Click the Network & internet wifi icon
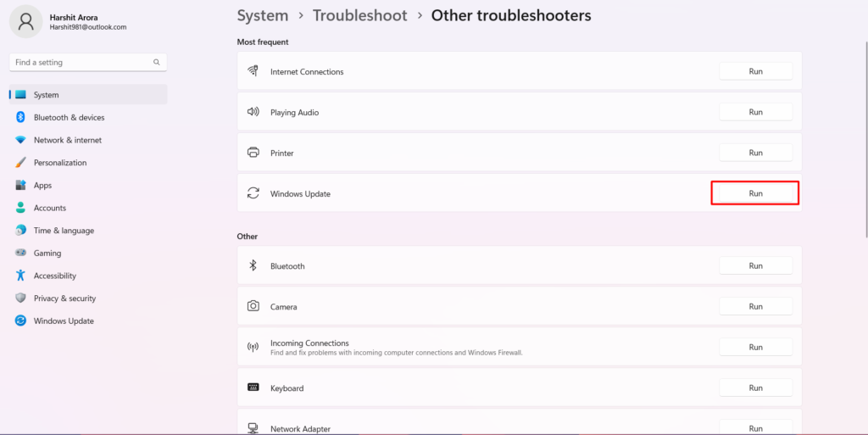The width and height of the screenshot is (868, 435). pyautogui.click(x=20, y=140)
